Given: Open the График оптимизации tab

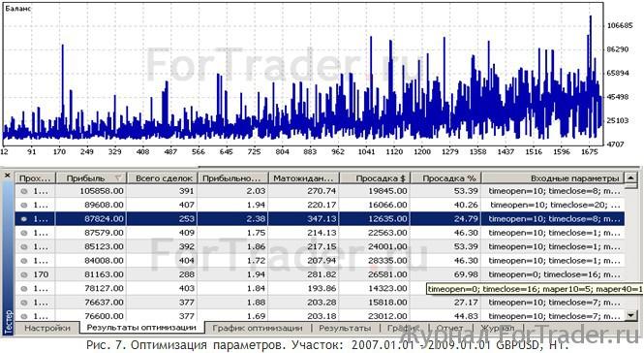Looking at the screenshot, I should 258,329.
